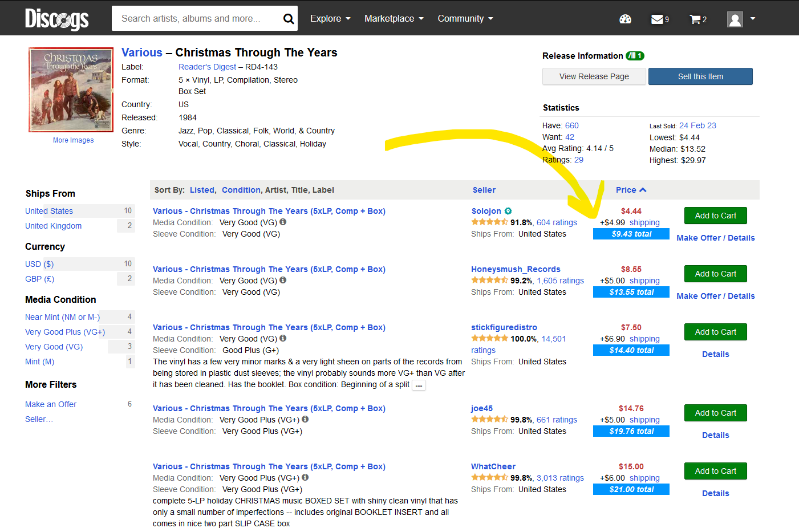Click WhatCheer's star rating

point(489,478)
